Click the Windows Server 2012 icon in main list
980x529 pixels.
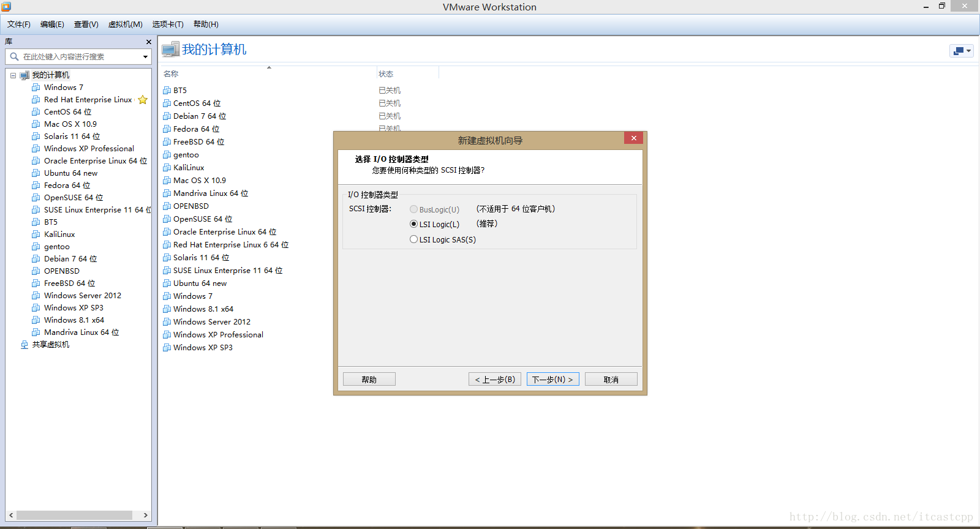[167, 322]
